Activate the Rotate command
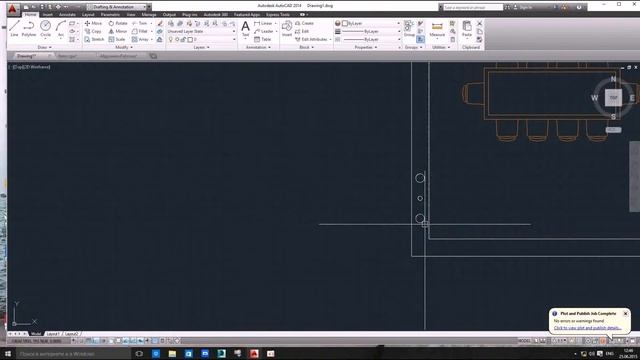This screenshot has width=640, height=360. pyautogui.click(x=118, y=23)
